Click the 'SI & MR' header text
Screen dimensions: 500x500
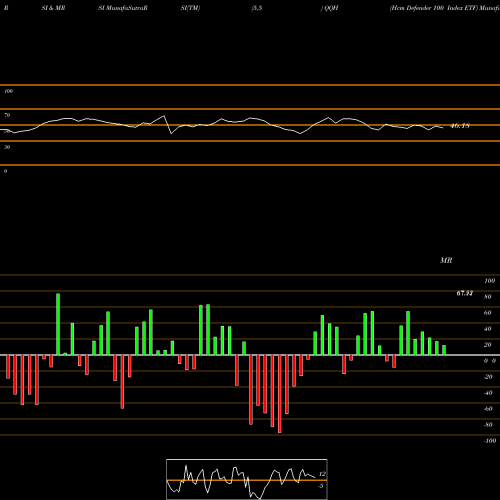[x=53, y=8]
